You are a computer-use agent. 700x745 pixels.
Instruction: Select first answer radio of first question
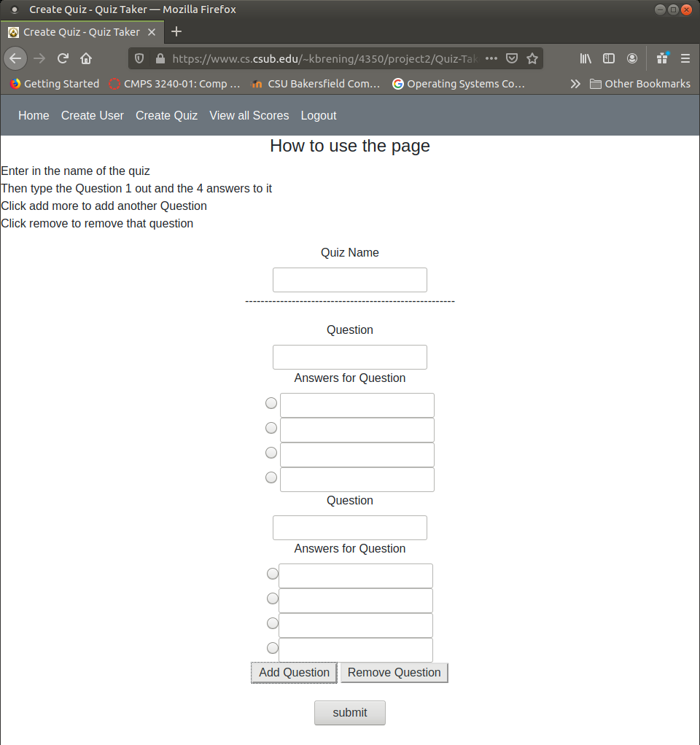click(x=271, y=403)
